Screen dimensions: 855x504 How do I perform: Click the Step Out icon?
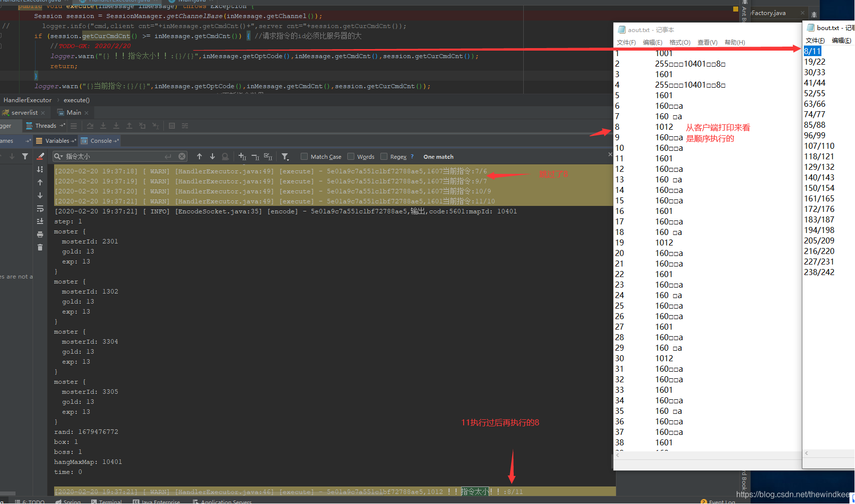pyautogui.click(x=129, y=126)
